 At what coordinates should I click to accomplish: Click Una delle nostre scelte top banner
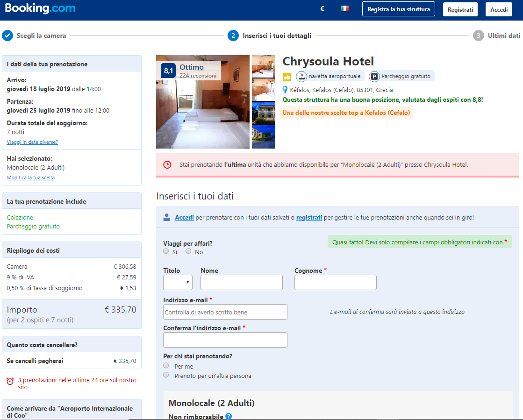[346, 113]
